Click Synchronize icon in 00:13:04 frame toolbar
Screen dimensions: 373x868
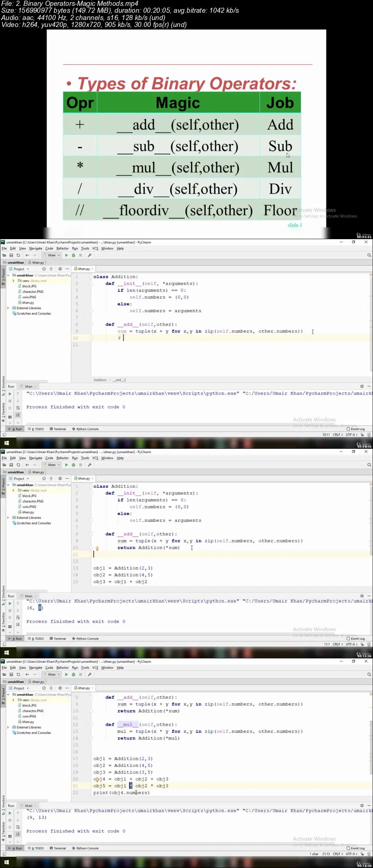18,465
